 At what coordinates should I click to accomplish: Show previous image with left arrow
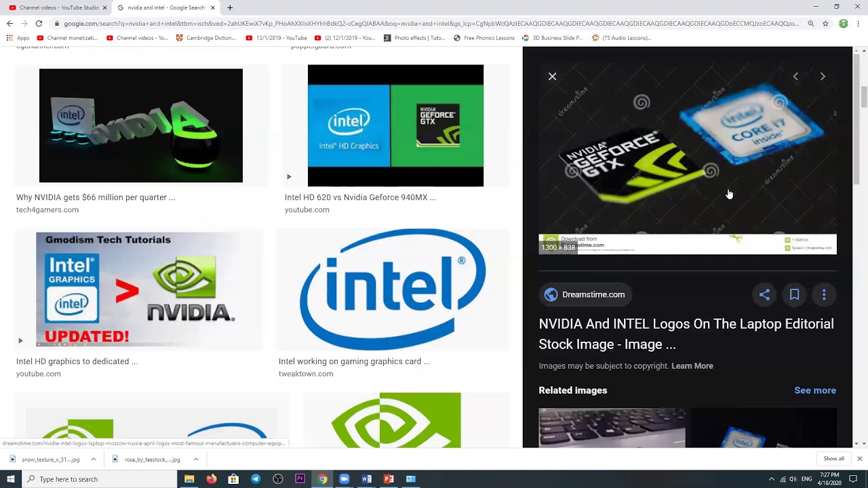(x=795, y=77)
